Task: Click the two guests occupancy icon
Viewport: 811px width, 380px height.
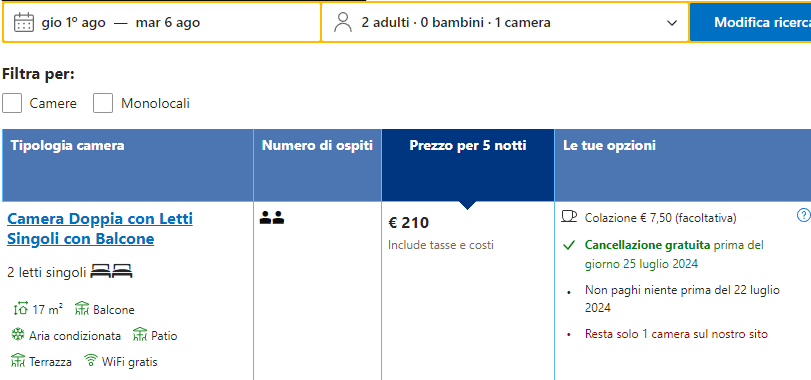Action: [x=272, y=218]
